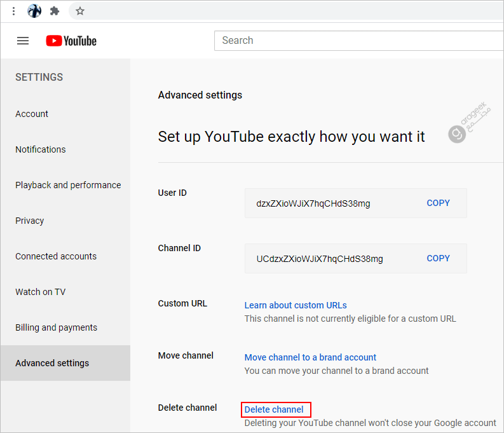Focus the YouTube Search box
This screenshot has height=433, width=504.
[x=358, y=41]
